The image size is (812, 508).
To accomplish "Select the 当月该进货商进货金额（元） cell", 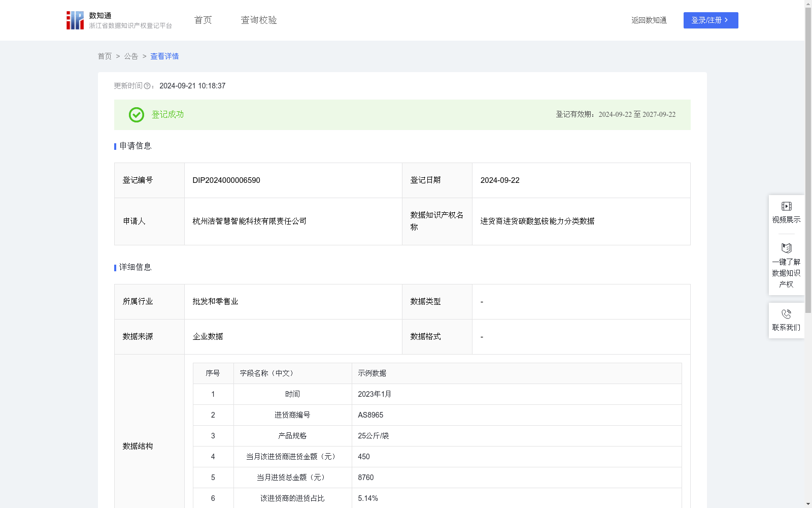I will pyautogui.click(x=292, y=457).
